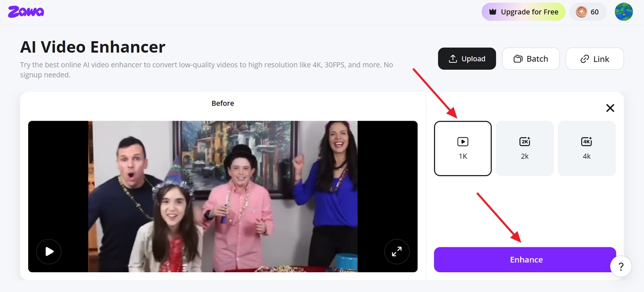Close the enhancer options panel with X

[610, 108]
